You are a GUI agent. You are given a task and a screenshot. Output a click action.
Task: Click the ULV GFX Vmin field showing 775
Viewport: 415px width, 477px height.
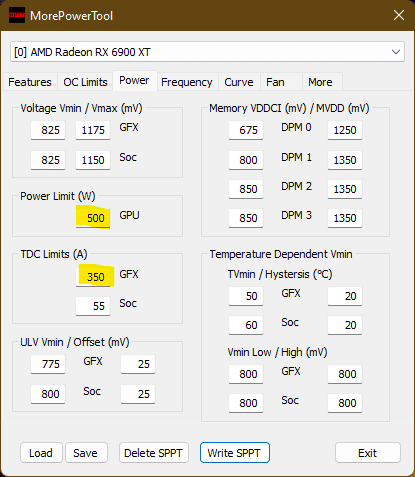point(48,364)
